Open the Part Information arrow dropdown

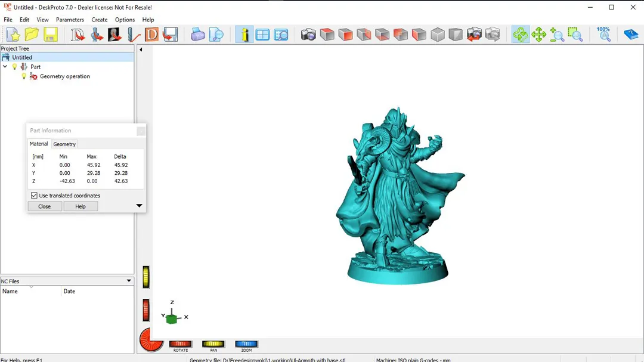click(x=139, y=206)
